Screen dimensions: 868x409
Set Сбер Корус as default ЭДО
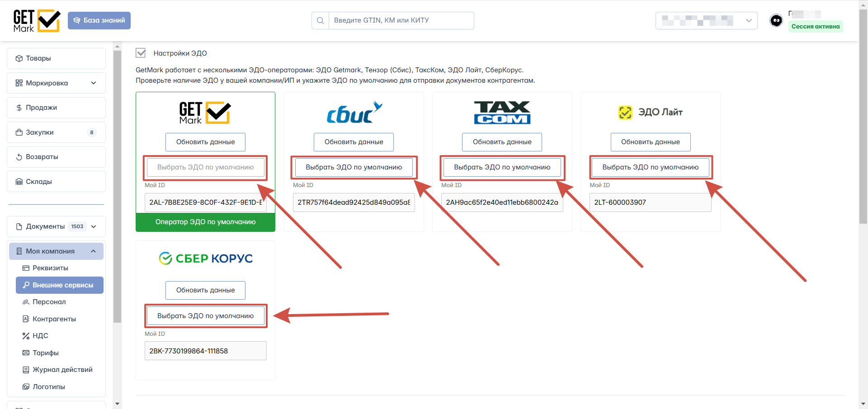205,316
